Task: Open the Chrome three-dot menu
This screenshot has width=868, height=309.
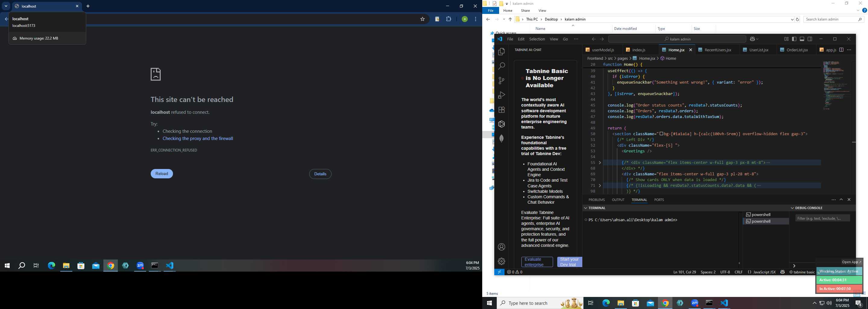Action: 476,19
